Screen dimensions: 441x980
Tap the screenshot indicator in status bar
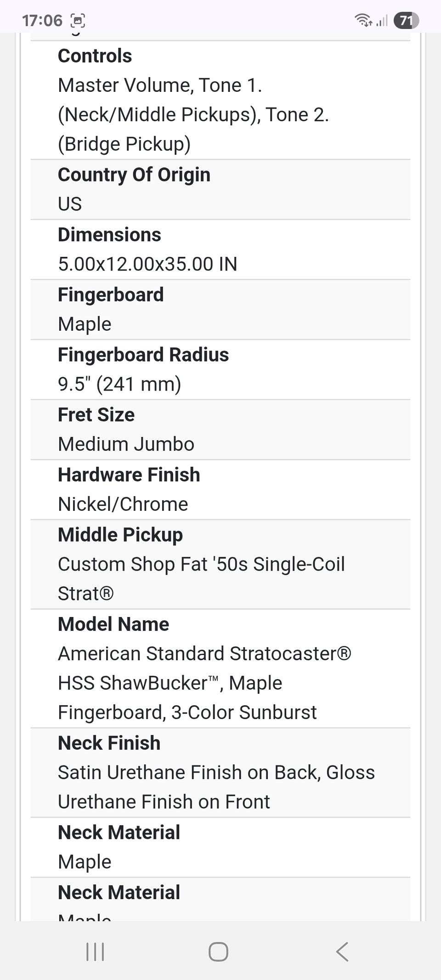(78, 21)
